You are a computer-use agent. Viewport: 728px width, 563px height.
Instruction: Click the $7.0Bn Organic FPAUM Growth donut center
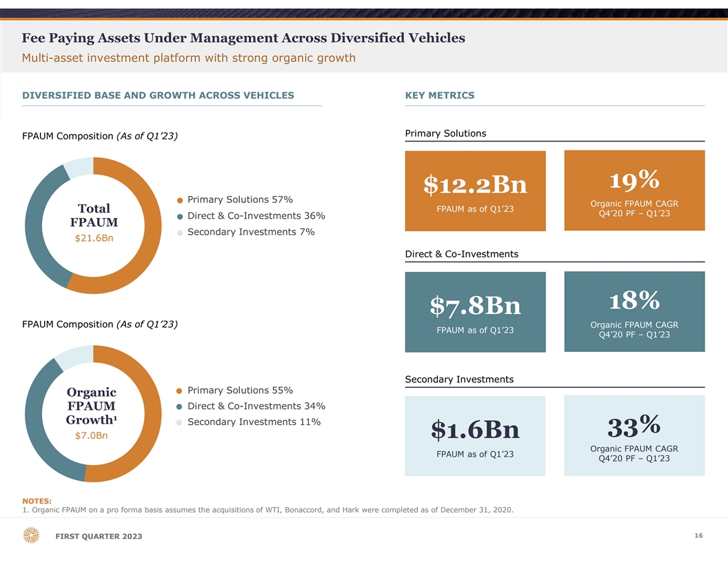(x=91, y=435)
